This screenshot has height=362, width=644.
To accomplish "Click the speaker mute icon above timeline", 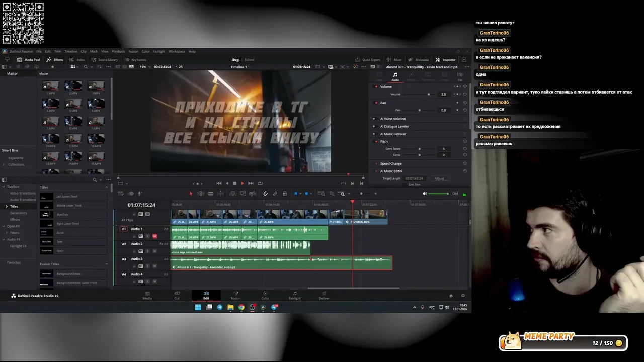I will (425, 194).
